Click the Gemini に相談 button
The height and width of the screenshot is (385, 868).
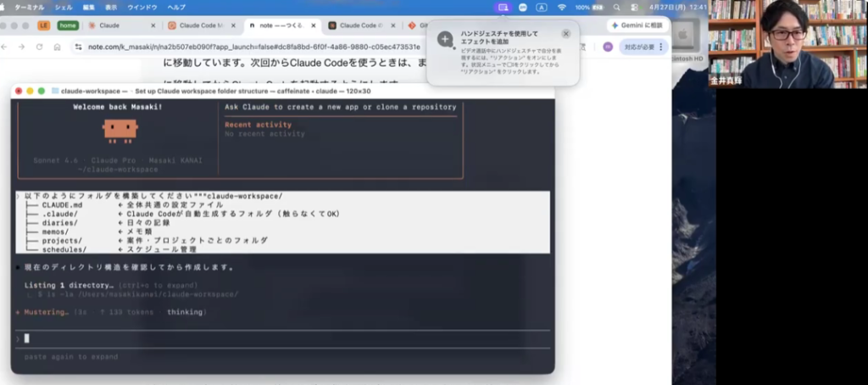coord(637,25)
